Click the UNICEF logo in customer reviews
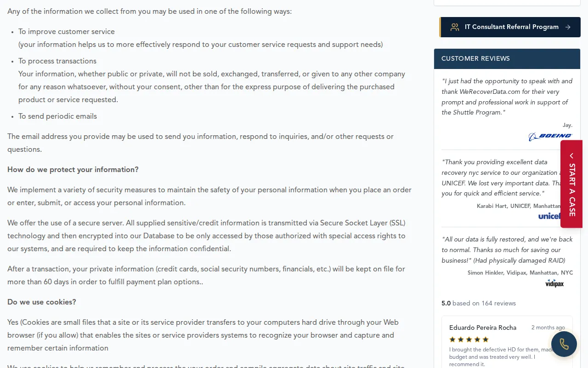Viewport: 588px width, 368px height. [548, 216]
